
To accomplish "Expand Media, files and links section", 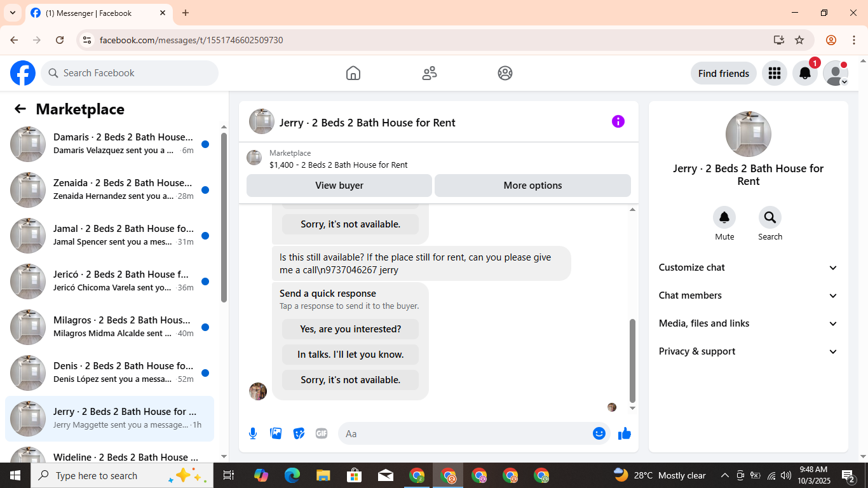I will pyautogui.click(x=749, y=323).
